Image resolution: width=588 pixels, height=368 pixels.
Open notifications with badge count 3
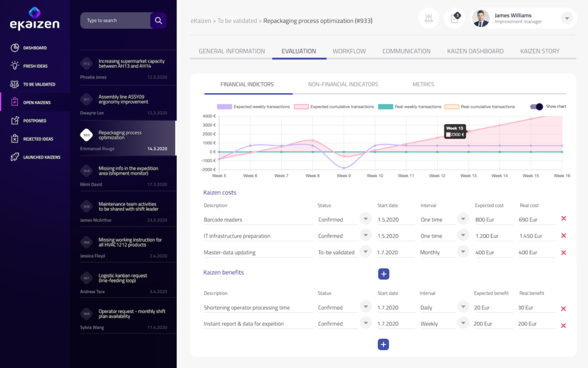pyautogui.click(x=455, y=18)
